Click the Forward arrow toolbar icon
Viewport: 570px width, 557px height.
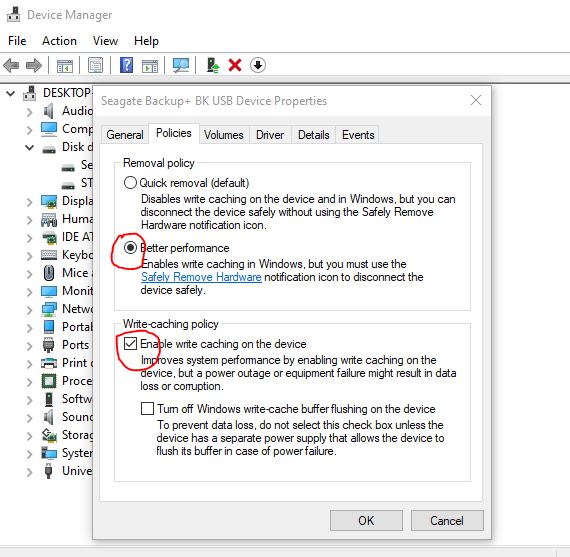coord(34,66)
